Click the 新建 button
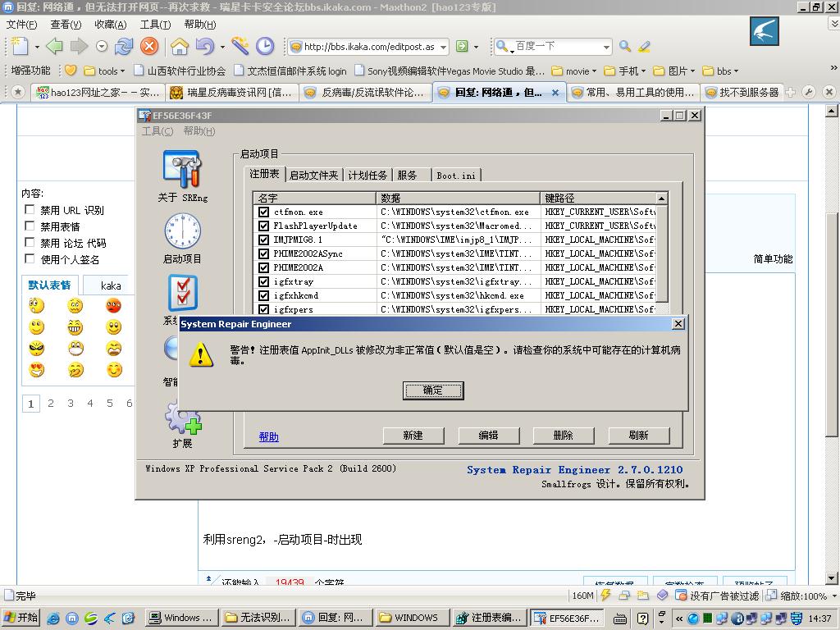The image size is (840, 630). (x=413, y=436)
